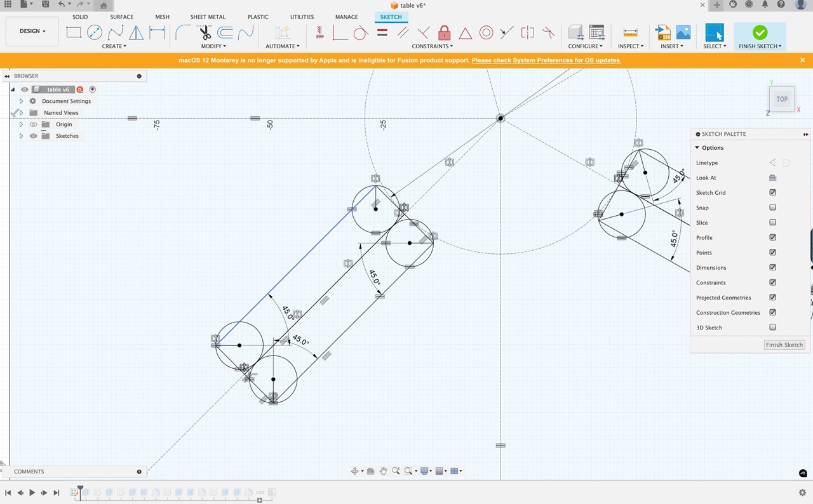Image resolution: width=813 pixels, height=504 pixels.
Task: Select the sketch Fillet tool
Action: click(183, 32)
